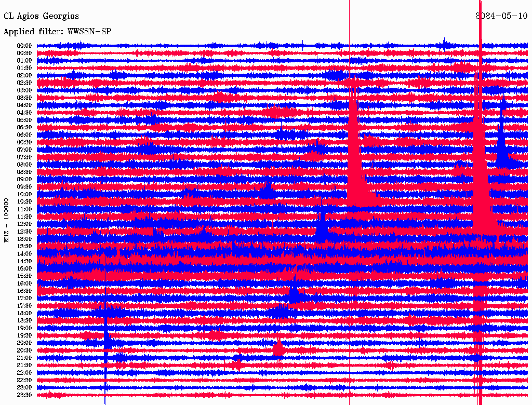The height and width of the screenshot is (405, 532).
Task: Select the 09:30 time label
Action: coord(24,187)
